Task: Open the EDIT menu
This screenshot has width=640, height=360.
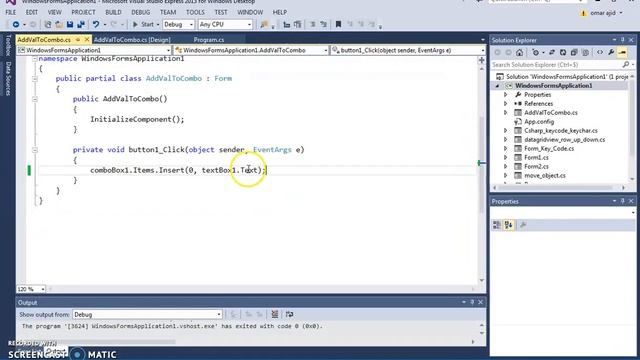Action: [x=32, y=12]
